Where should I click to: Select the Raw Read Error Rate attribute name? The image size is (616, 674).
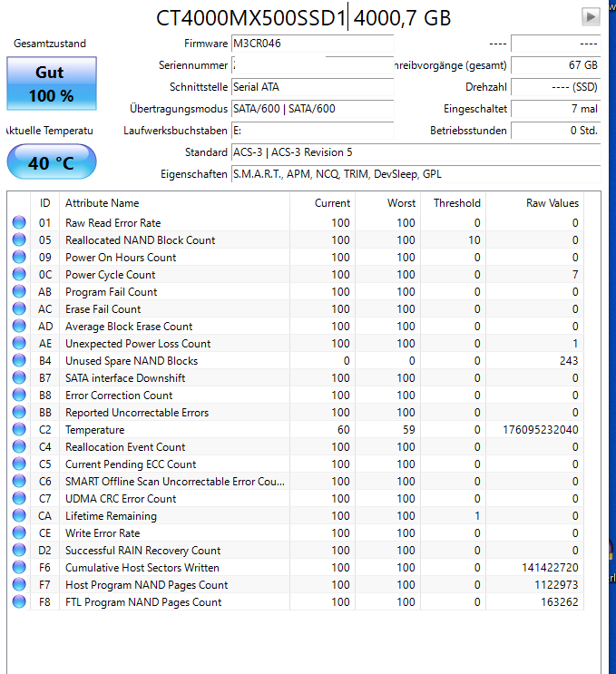[x=113, y=222]
